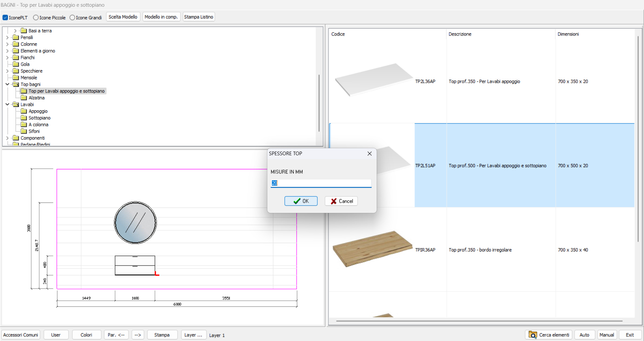Expand the Fianchi tree node

coord(7,58)
